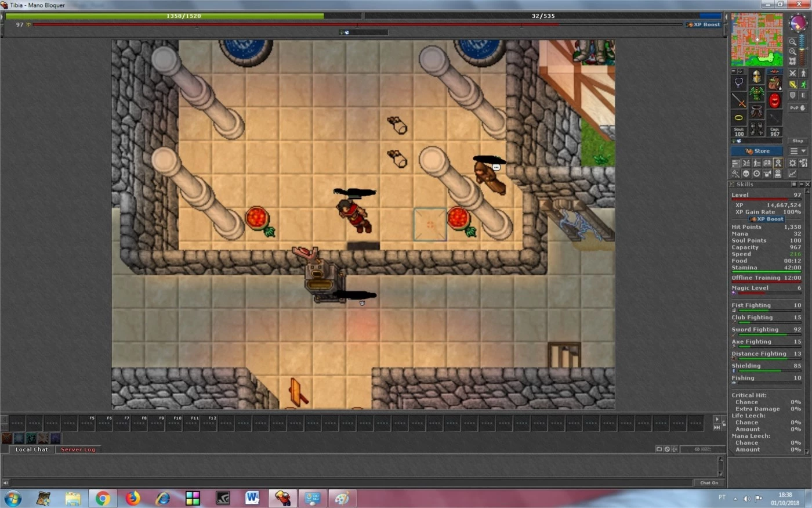Open the options gear icon

[x=793, y=163]
